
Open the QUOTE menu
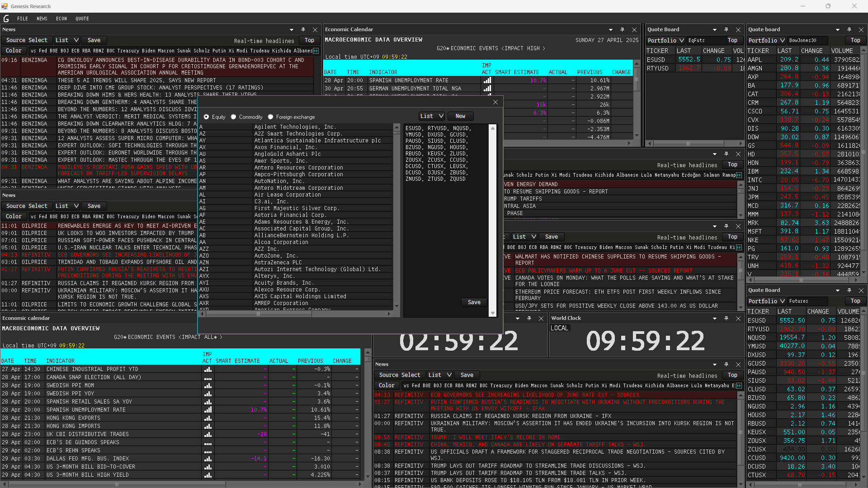(x=82, y=19)
